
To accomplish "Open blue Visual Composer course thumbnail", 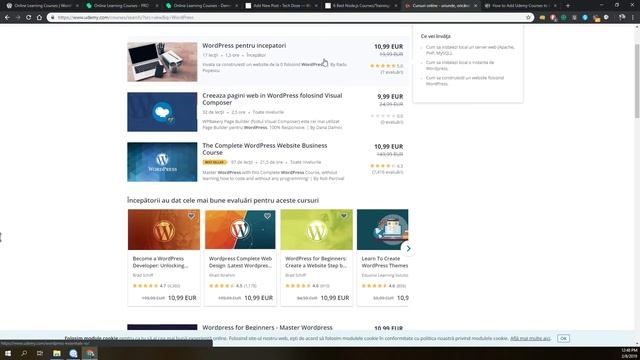I will pyautogui.click(x=162, y=112).
